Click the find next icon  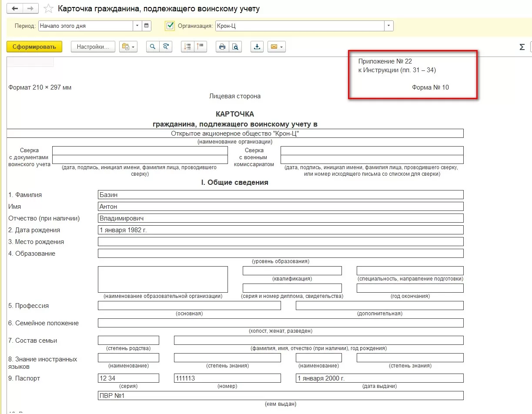pyautogui.click(x=166, y=47)
